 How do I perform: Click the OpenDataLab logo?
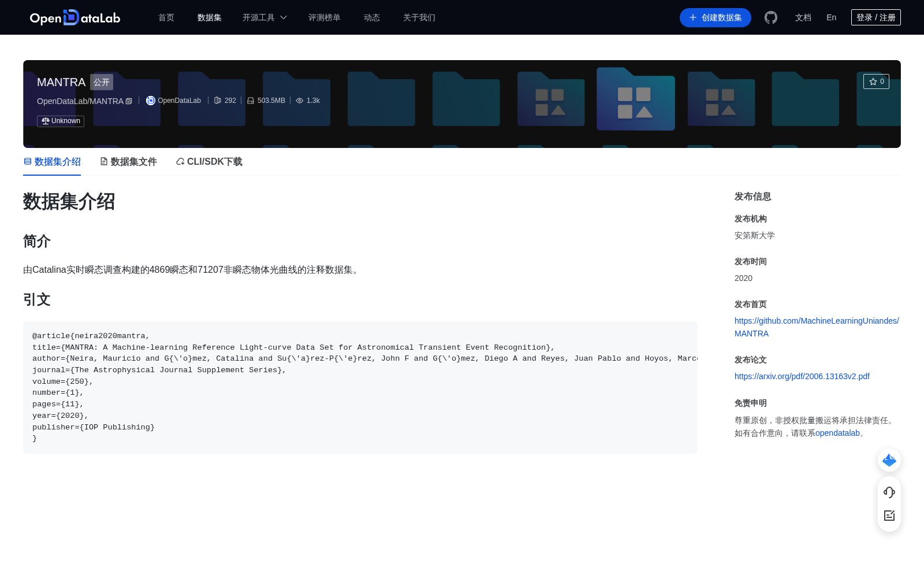75,17
